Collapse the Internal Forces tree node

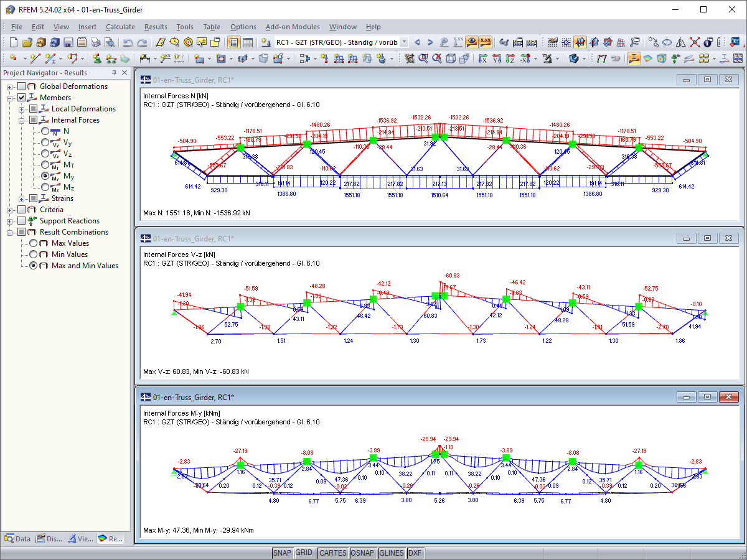pyautogui.click(x=22, y=120)
